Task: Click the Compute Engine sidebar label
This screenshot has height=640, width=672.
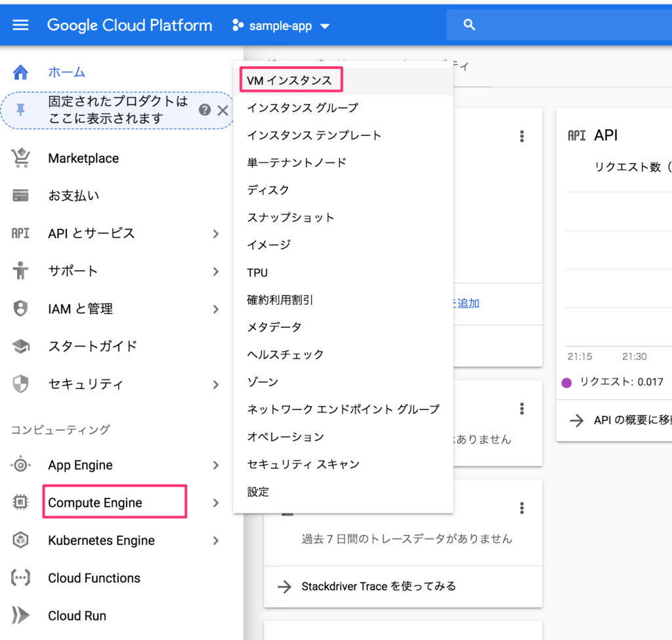Action: 95,502
